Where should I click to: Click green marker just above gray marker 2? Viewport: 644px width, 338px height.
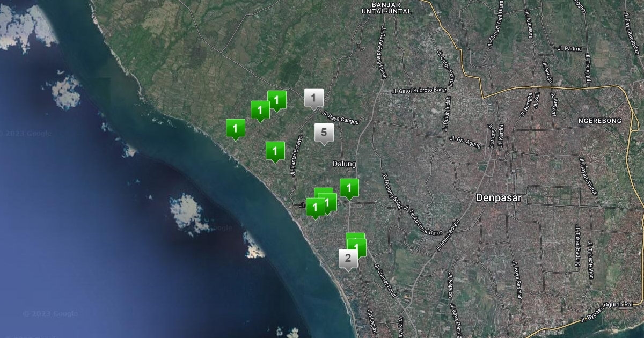(x=356, y=247)
